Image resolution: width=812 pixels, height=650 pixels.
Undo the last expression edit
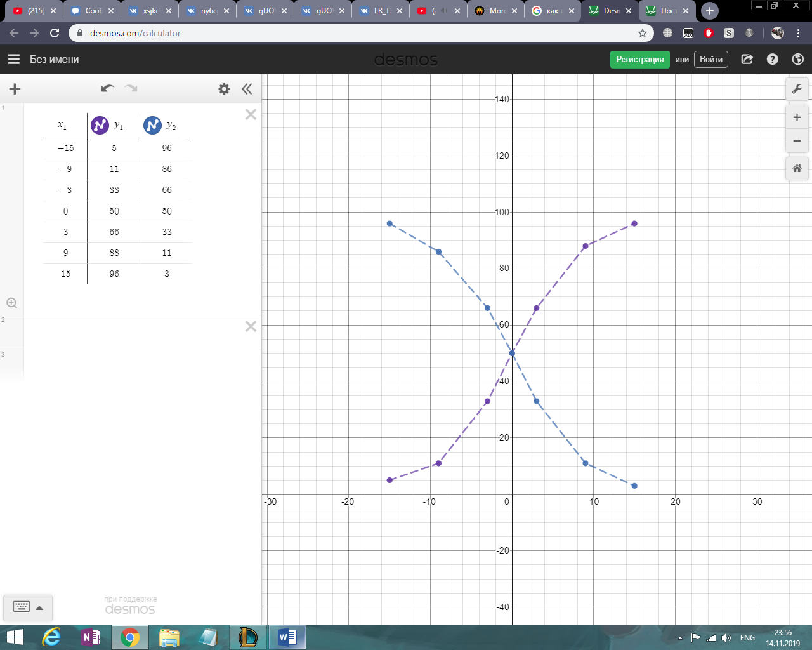[x=107, y=89]
